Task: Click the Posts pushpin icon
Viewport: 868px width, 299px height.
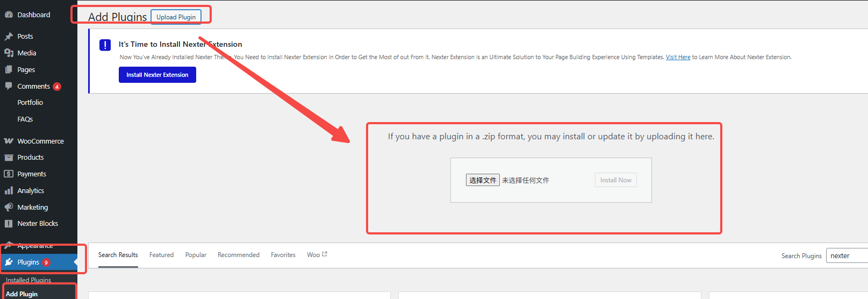Action: [x=9, y=37]
